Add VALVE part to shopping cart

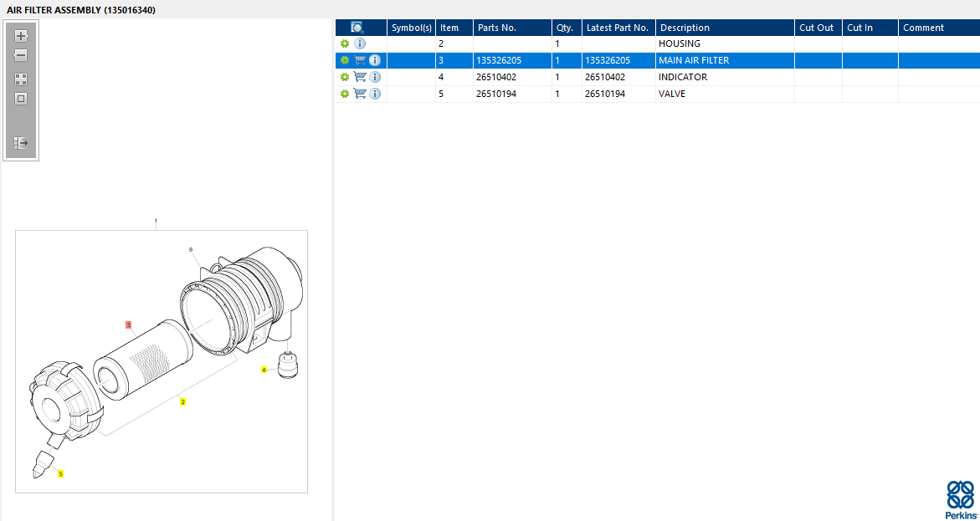tap(360, 94)
